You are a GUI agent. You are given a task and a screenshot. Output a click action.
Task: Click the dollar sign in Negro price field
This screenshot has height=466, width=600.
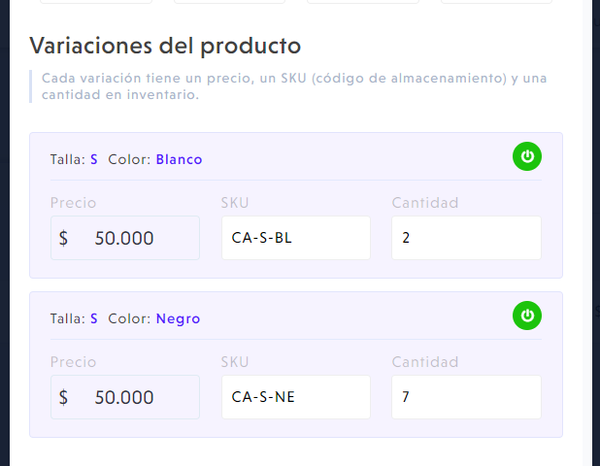[64, 397]
